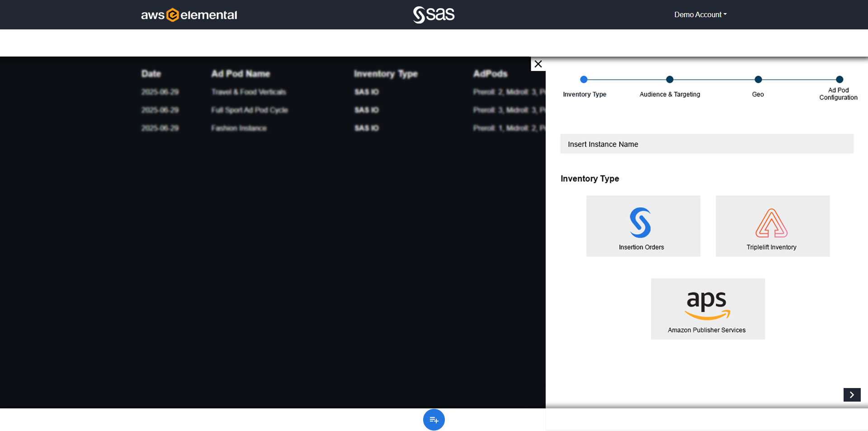Select the Fashion Instance row
Viewport: 868px width, 431px height.
tap(239, 128)
